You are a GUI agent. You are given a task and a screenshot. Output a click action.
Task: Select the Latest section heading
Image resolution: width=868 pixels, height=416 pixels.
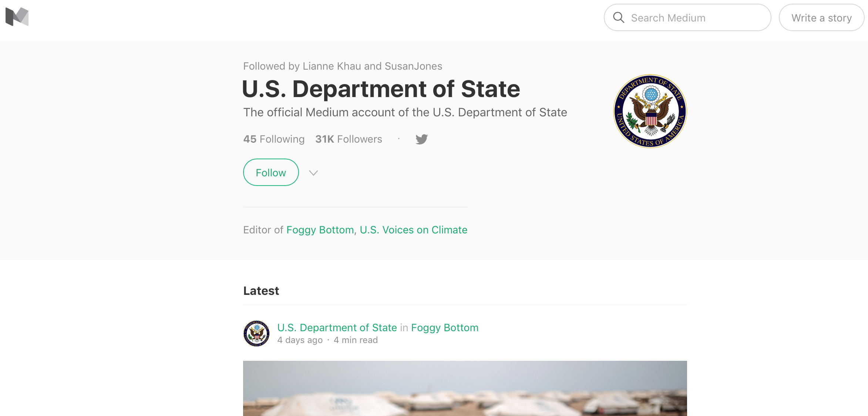tap(261, 291)
